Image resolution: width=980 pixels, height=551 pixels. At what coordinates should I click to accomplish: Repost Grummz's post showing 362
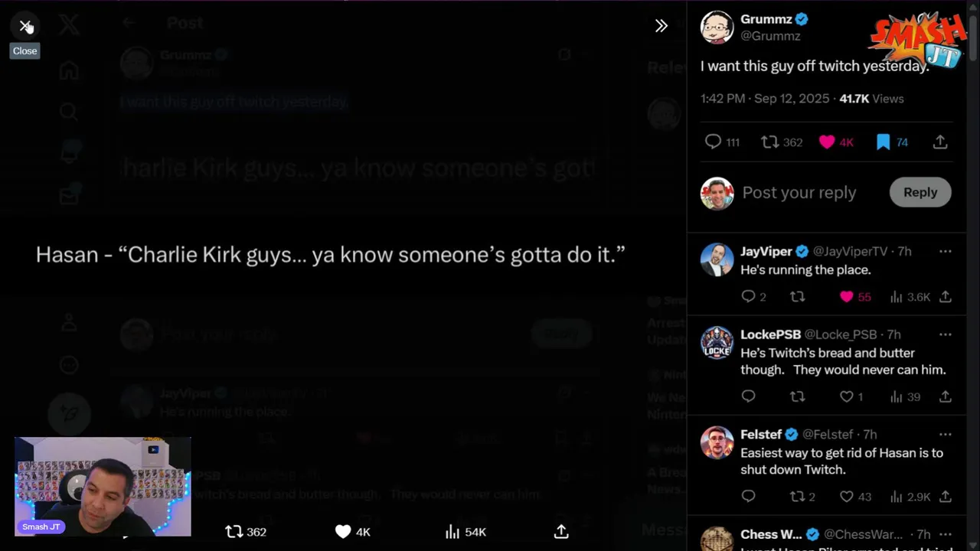(x=781, y=142)
